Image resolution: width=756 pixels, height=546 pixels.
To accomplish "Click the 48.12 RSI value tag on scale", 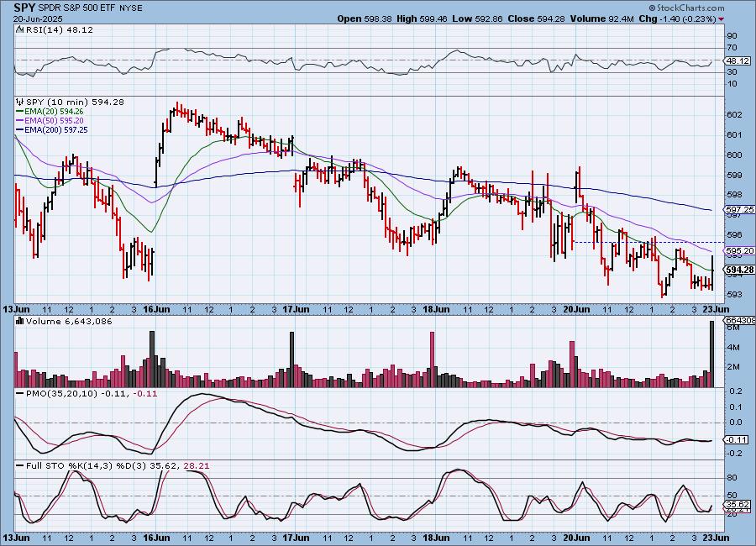I will (738, 60).
